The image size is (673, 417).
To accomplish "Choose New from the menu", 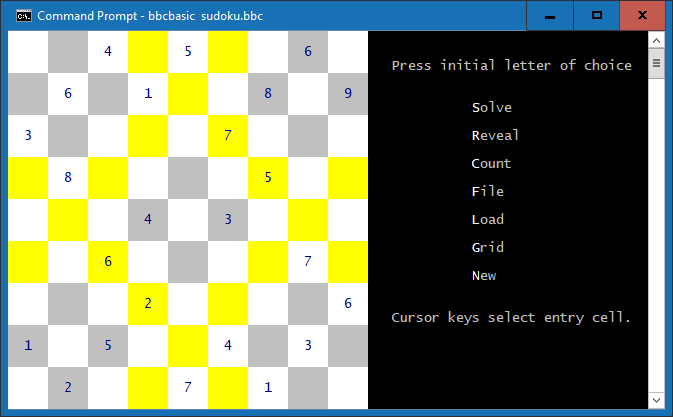I will click(x=483, y=275).
